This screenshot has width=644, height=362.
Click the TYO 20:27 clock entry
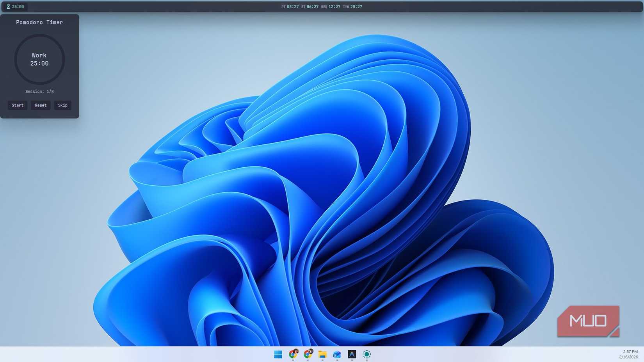point(352,7)
